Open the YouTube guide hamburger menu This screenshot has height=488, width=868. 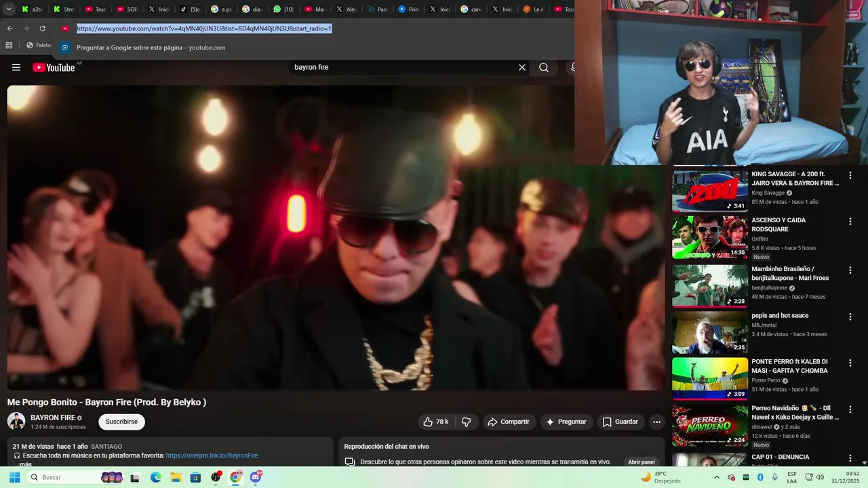(x=16, y=67)
